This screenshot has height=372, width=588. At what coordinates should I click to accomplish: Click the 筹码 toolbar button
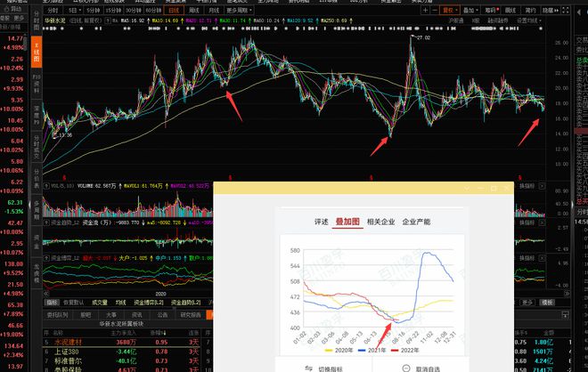(x=491, y=11)
